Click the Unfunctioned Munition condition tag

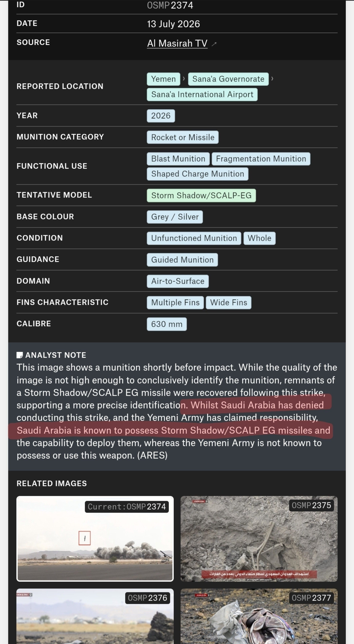click(194, 238)
